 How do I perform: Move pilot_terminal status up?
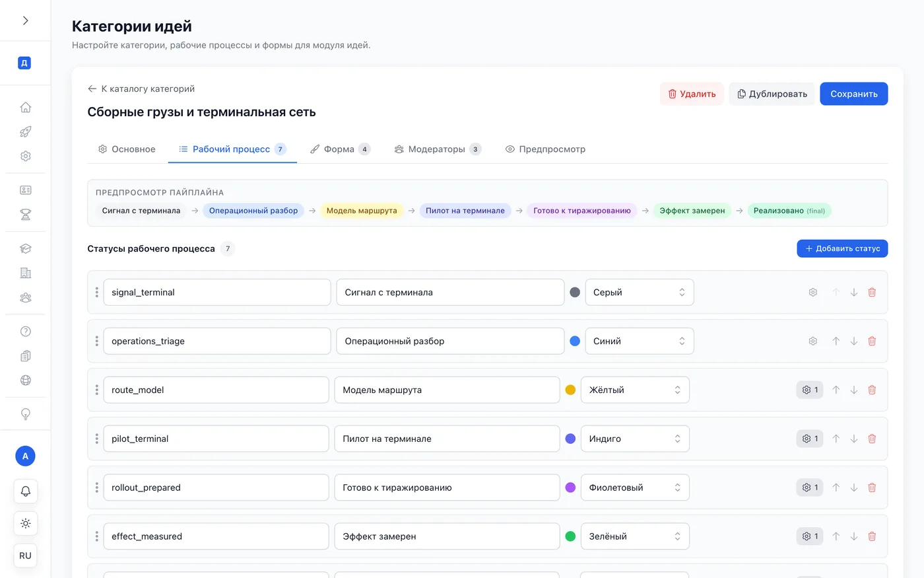pos(836,439)
